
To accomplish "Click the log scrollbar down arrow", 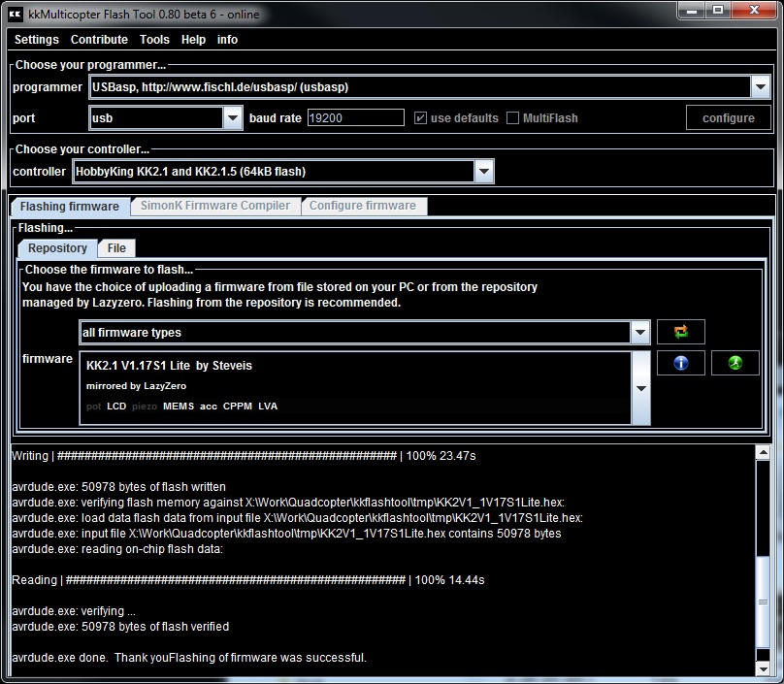I will click(763, 668).
